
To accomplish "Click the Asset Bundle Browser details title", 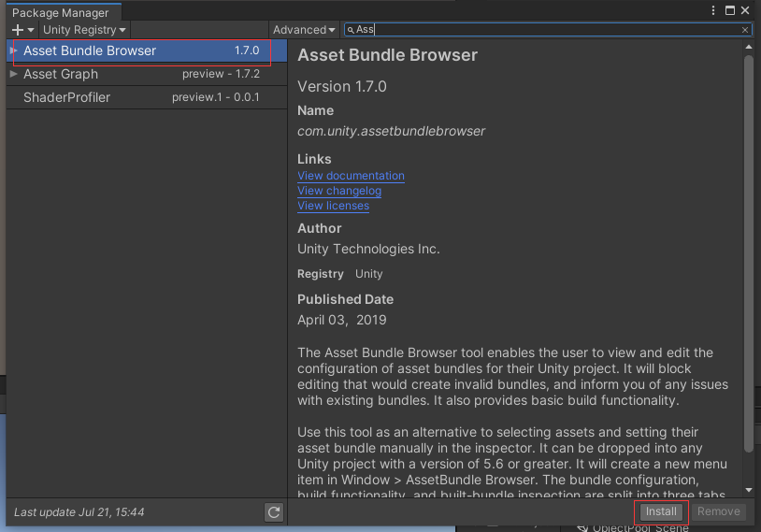I will (x=388, y=55).
